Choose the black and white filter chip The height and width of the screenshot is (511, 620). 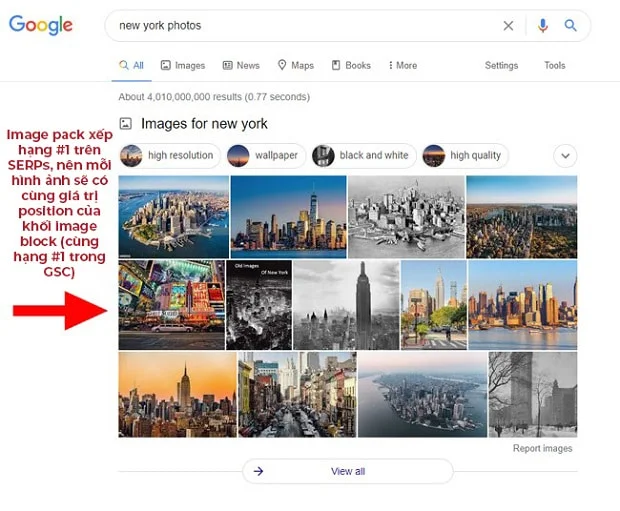364,155
